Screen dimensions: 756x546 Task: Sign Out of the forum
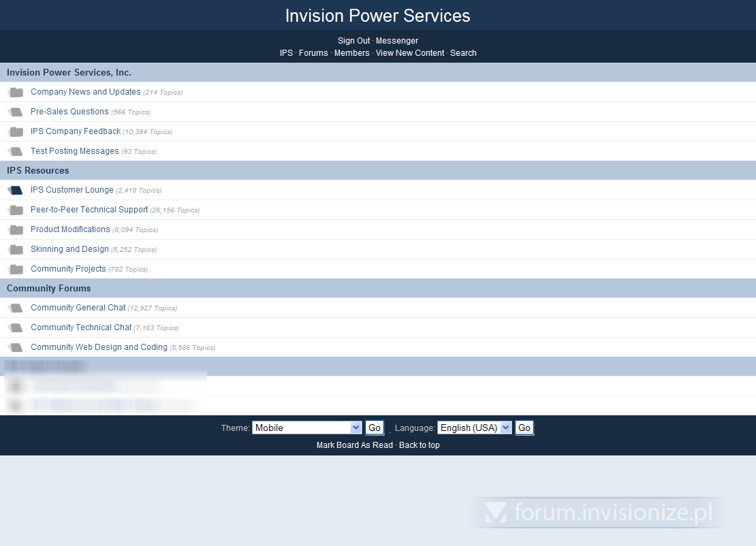coord(353,41)
